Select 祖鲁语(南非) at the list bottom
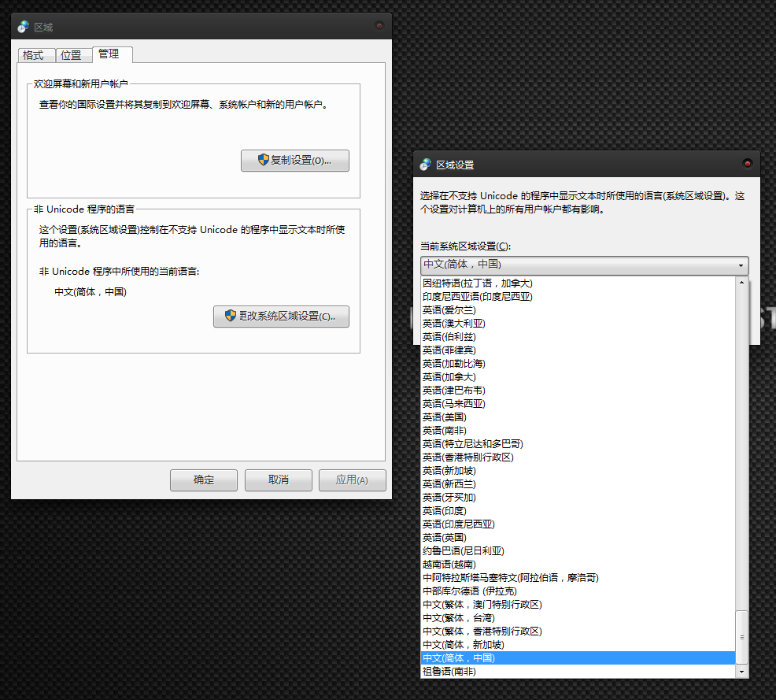776x700 pixels. click(449, 672)
